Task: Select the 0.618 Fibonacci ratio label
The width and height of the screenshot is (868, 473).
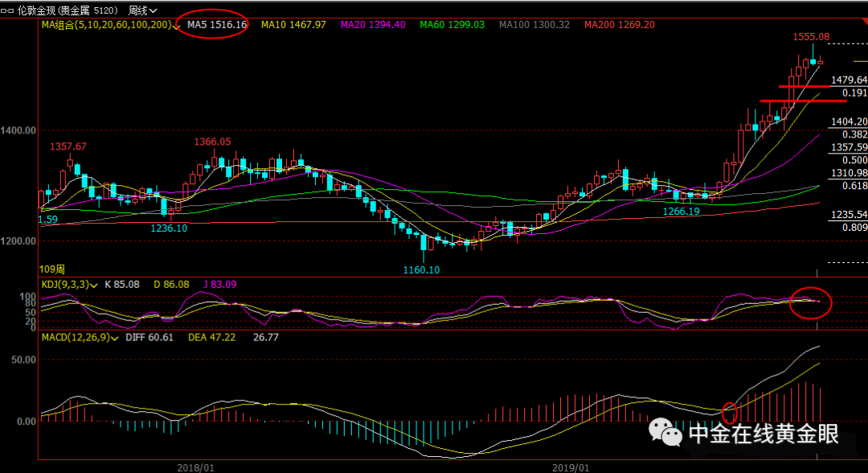Action: [x=854, y=186]
